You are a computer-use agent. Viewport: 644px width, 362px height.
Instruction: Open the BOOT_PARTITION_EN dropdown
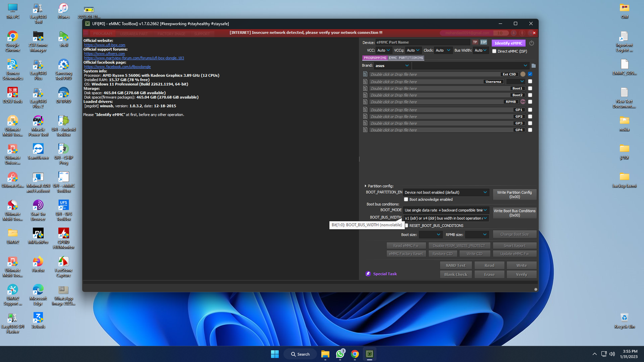point(446,192)
